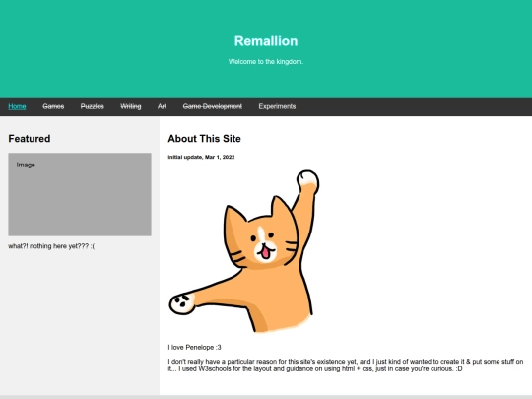Screen dimensions: 532x399
Task: Click the "I love Penelope :3" text
Action: 194,347
